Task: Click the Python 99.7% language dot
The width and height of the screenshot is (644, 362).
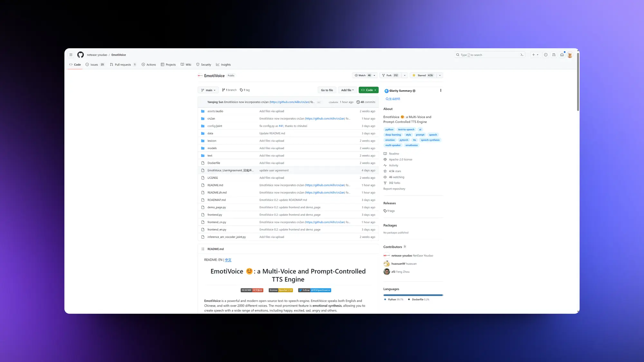Action: tap(385, 300)
